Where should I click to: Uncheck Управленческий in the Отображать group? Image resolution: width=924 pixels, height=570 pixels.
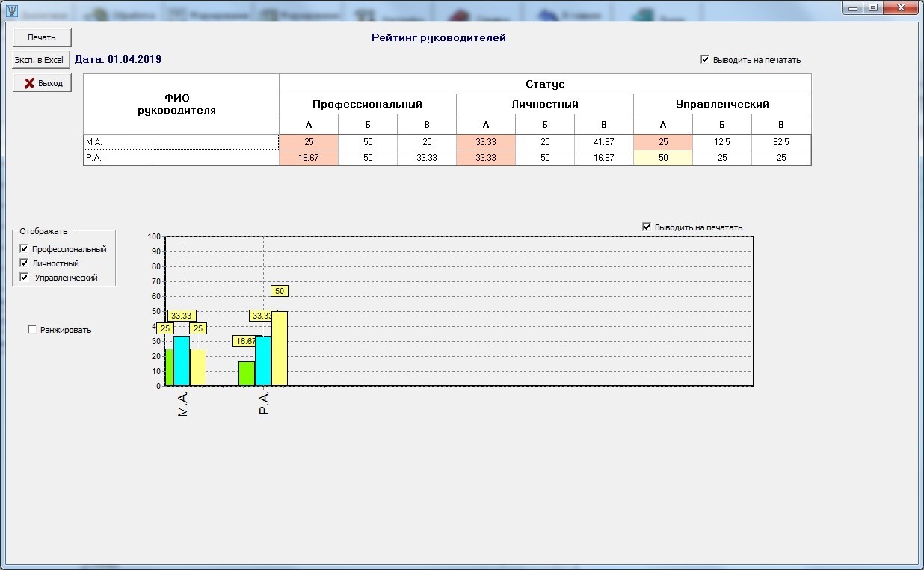tap(25, 278)
